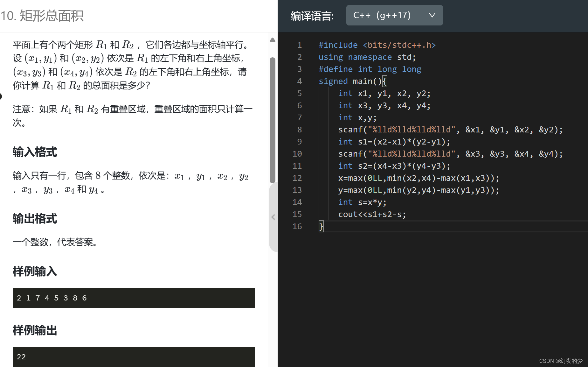Click line number 16 in the editor gutter
This screenshot has width=588, height=367.
pos(297,227)
